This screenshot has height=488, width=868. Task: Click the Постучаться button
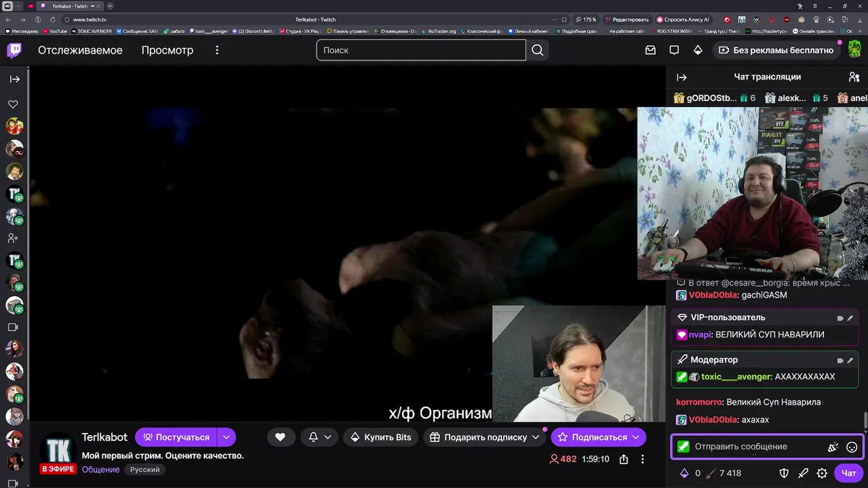176,437
